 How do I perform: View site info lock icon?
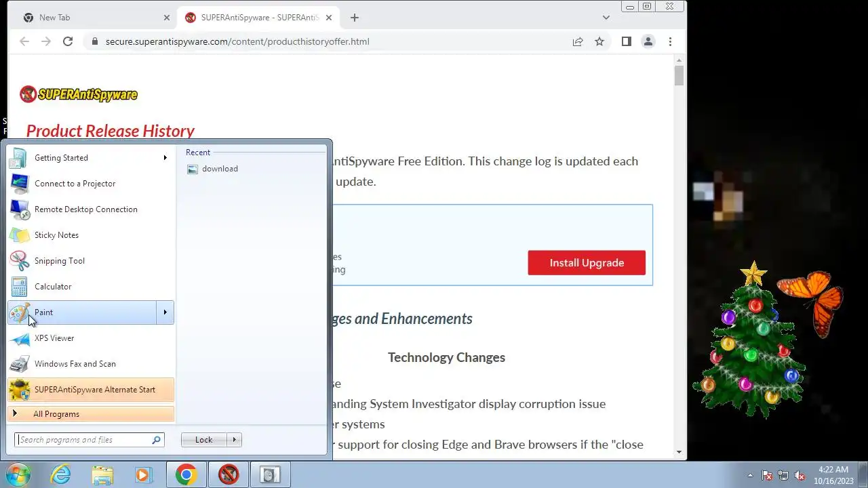pyautogui.click(x=94, y=41)
